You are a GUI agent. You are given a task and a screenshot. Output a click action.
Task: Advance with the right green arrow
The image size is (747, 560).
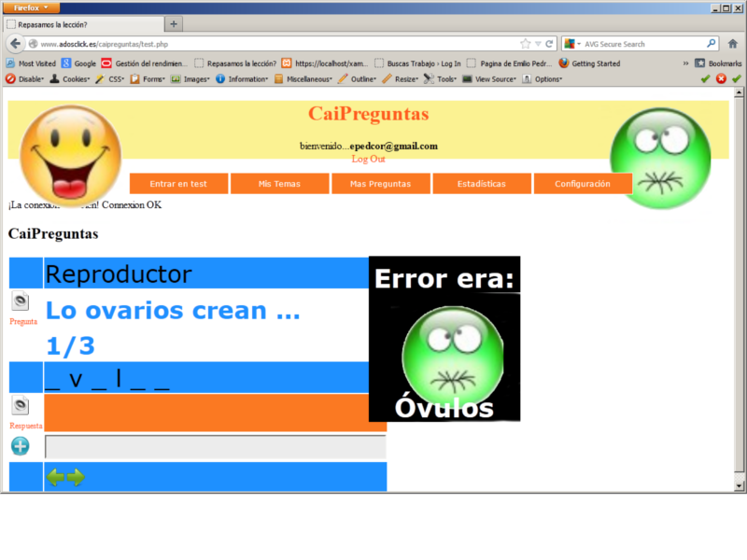(x=76, y=478)
